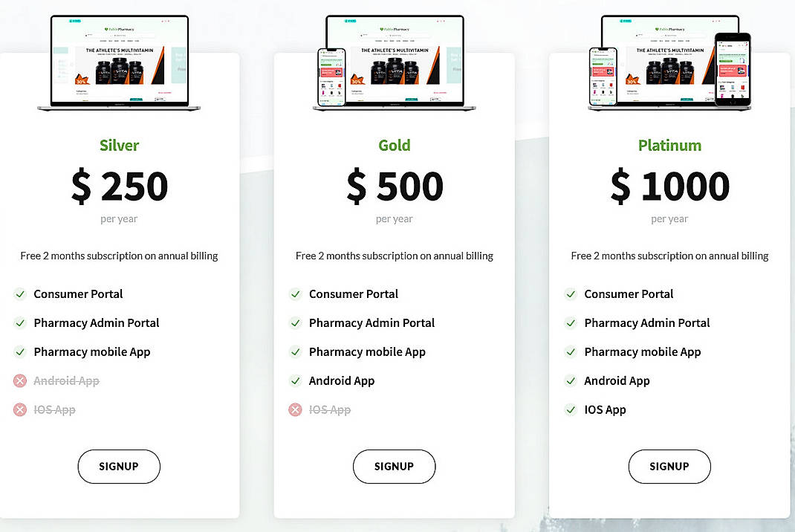Select the checkmark beside Gold's Consumer Portal
The image size is (795, 532).
[x=295, y=293]
